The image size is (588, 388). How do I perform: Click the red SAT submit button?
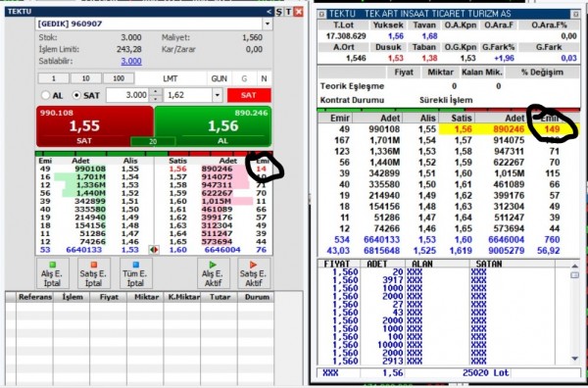(249, 95)
